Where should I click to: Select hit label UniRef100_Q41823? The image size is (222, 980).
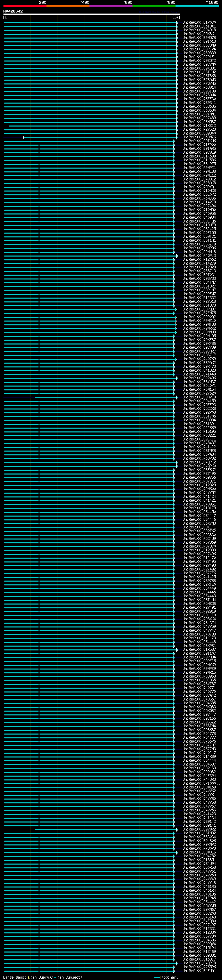click(199, 370)
